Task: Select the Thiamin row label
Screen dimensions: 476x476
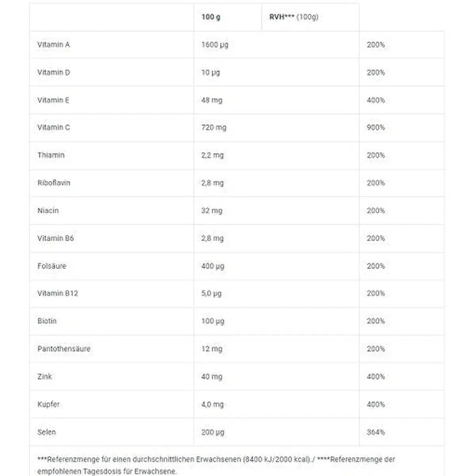Action: [x=51, y=155]
